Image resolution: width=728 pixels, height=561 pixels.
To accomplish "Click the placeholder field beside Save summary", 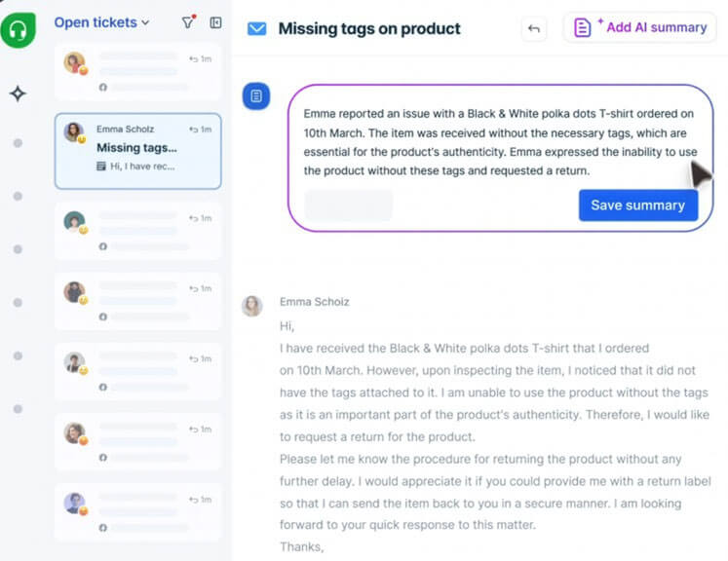I will 349,206.
